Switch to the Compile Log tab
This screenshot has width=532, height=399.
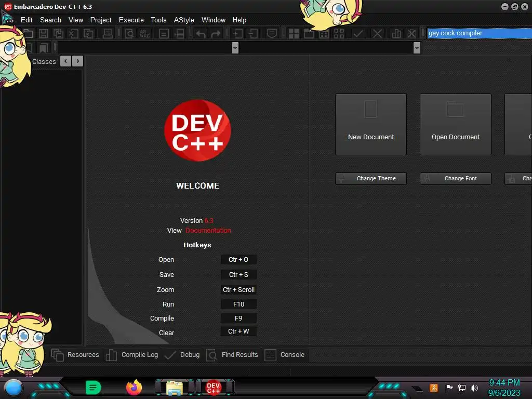tap(132, 355)
